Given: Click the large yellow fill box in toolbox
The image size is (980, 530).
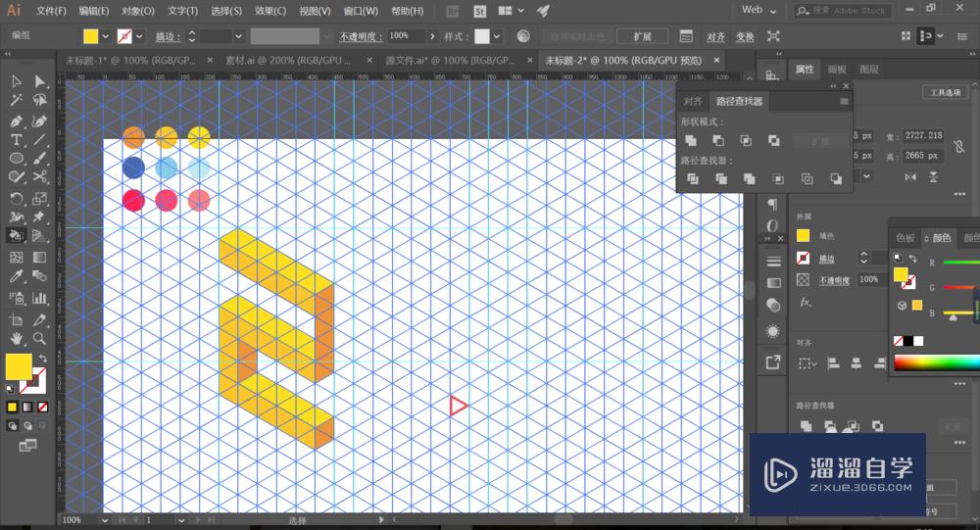Looking at the screenshot, I should (19, 366).
